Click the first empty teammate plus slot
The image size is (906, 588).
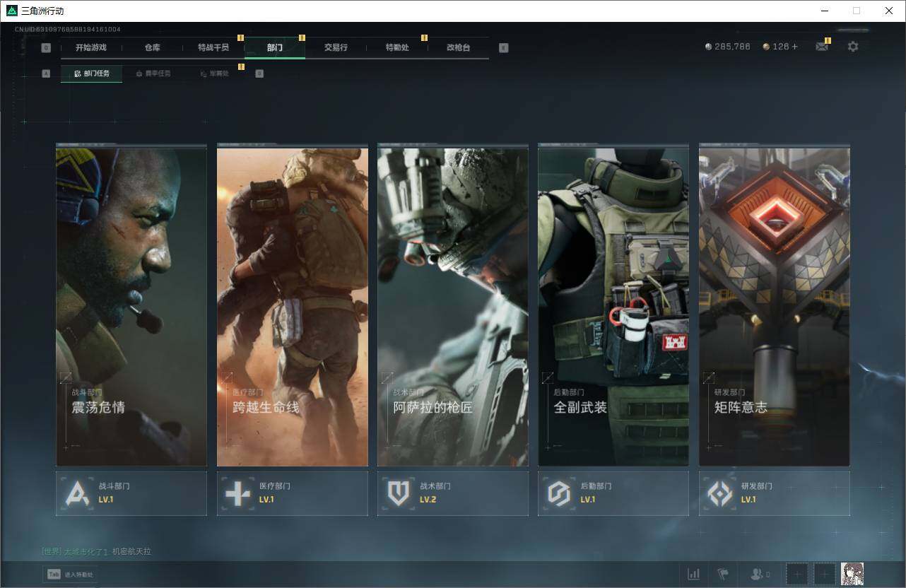click(797, 574)
